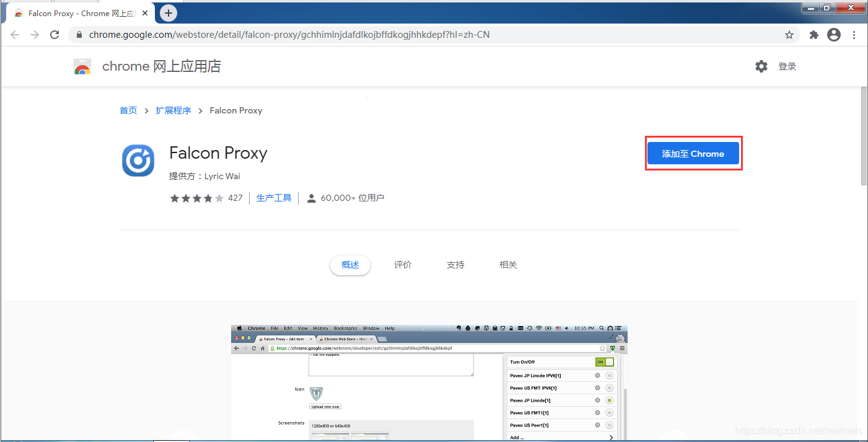868x442 pixels.
Task: Click the star rating of Falcon Proxy
Action: click(x=197, y=198)
